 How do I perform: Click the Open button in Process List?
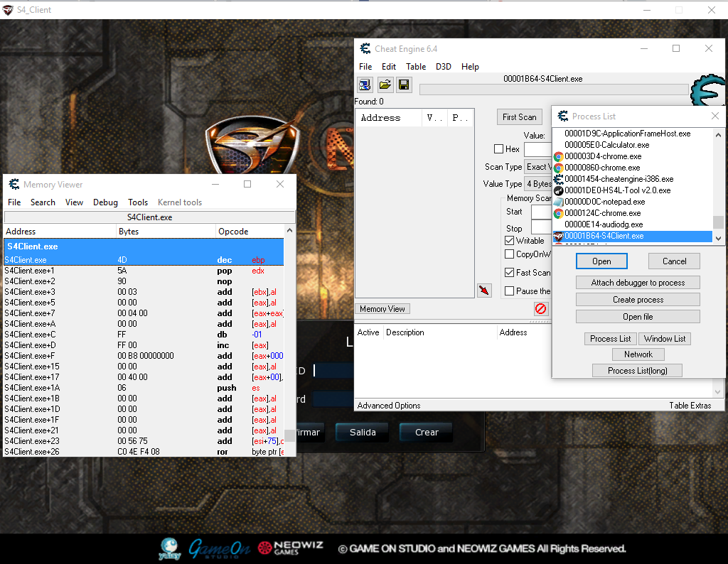601,261
